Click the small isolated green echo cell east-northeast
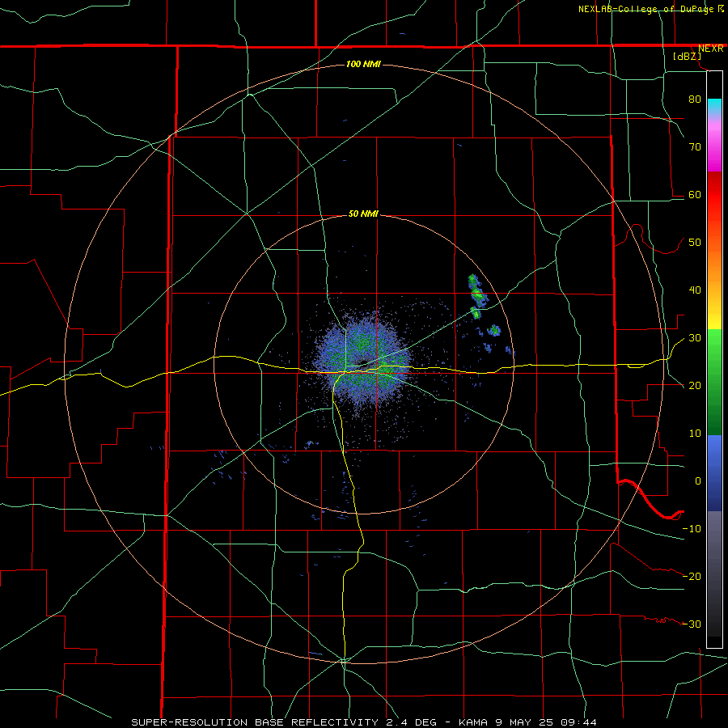The width and height of the screenshot is (728, 728). point(494,331)
